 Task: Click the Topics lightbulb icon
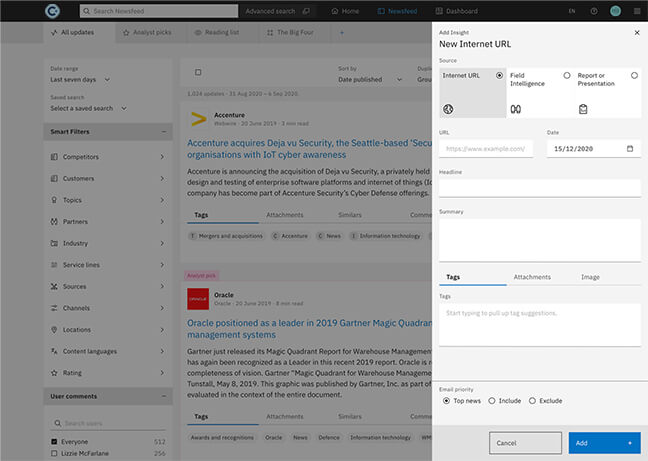(54, 200)
